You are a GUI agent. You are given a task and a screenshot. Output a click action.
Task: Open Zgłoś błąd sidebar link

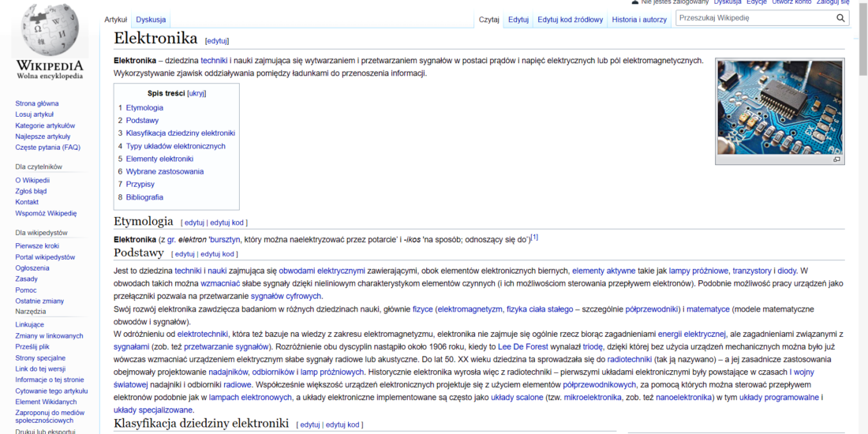click(31, 192)
